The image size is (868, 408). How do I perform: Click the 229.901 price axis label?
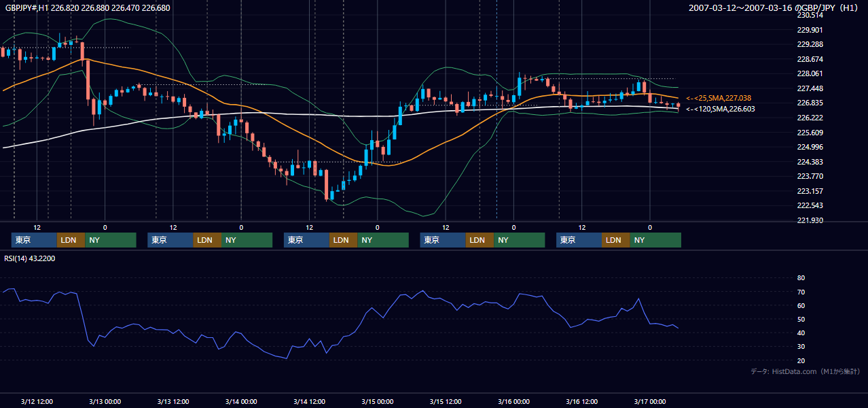pos(810,30)
